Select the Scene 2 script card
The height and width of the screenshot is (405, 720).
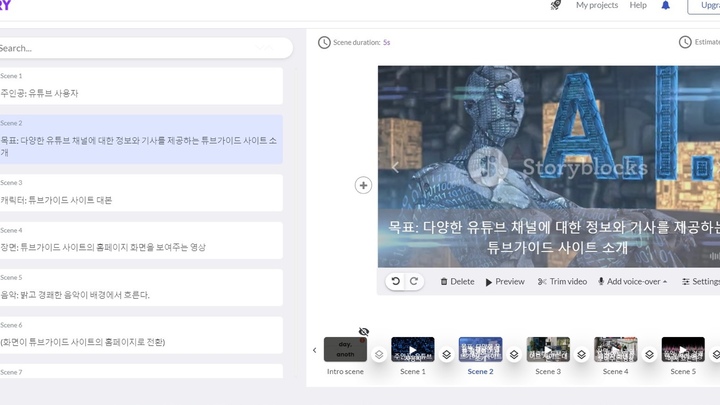pos(141,140)
